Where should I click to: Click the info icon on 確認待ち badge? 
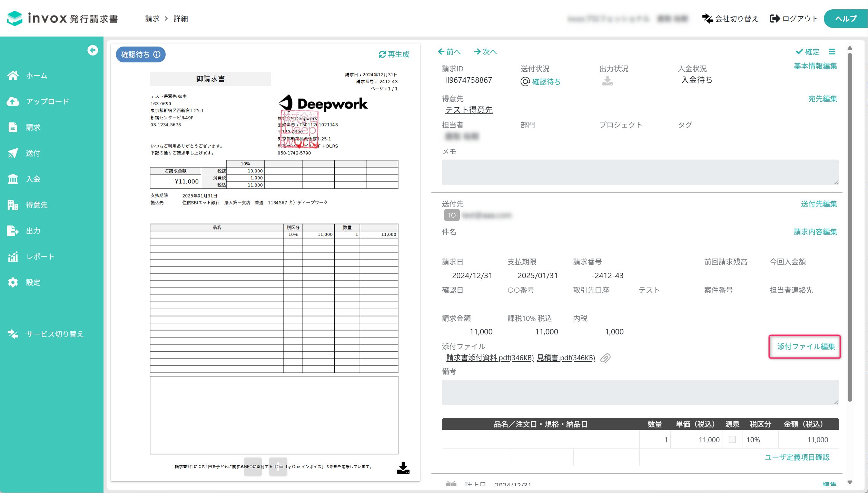(x=157, y=54)
